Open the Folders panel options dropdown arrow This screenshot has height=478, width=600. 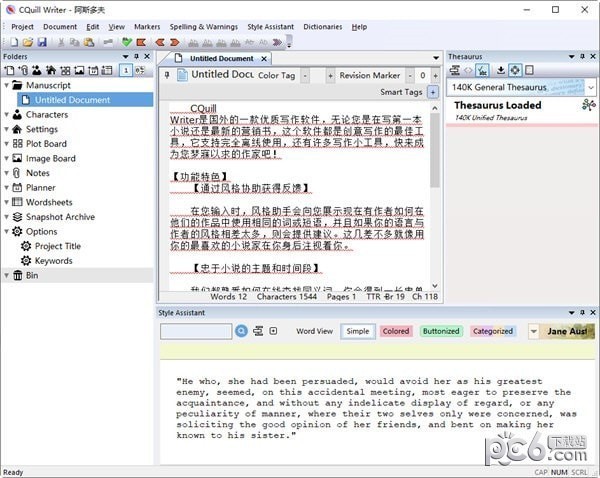point(125,57)
